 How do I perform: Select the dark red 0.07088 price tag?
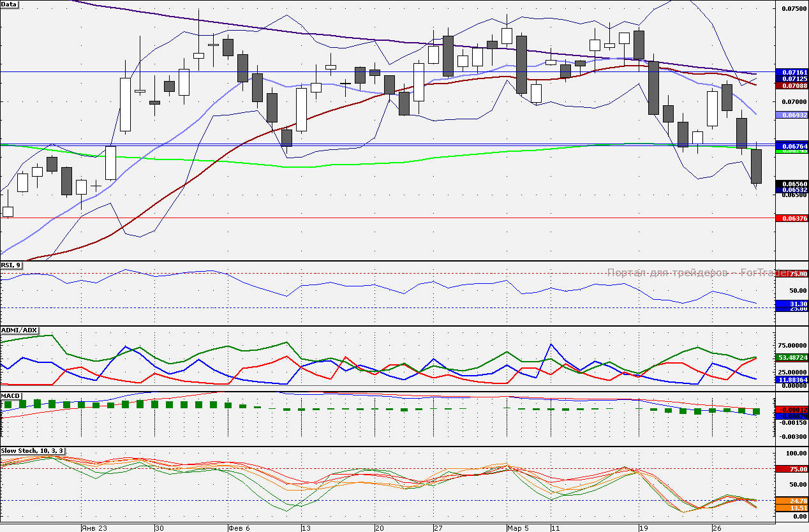point(791,85)
